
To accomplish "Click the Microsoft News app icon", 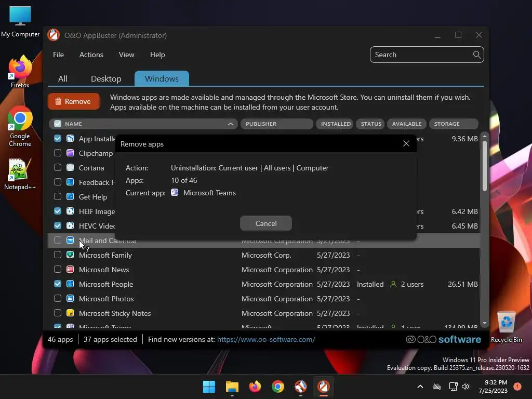I will click(x=70, y=270).
